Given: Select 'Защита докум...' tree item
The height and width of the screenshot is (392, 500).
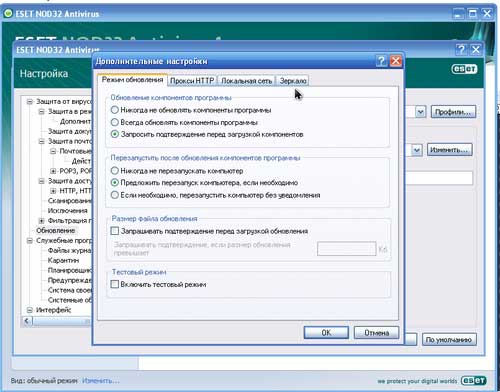Looking at the screenshot, I should (x=70, y=131).
